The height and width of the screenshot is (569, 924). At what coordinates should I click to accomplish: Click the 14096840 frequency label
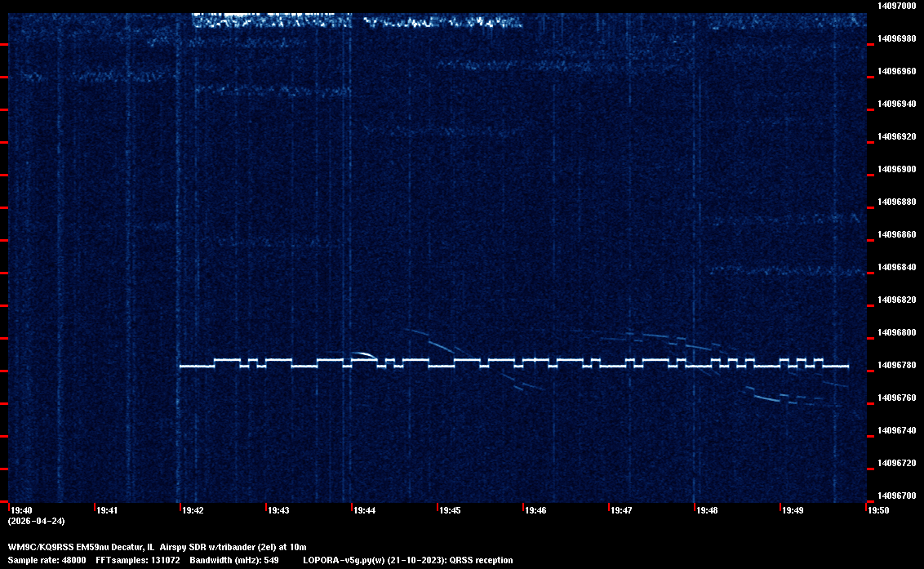[896, 267]
